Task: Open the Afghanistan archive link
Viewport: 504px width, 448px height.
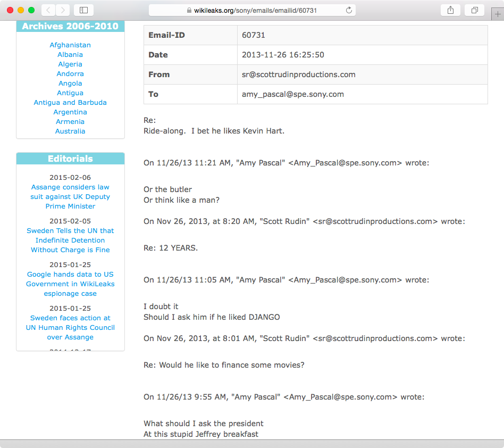Action: [x=70, y=45]
